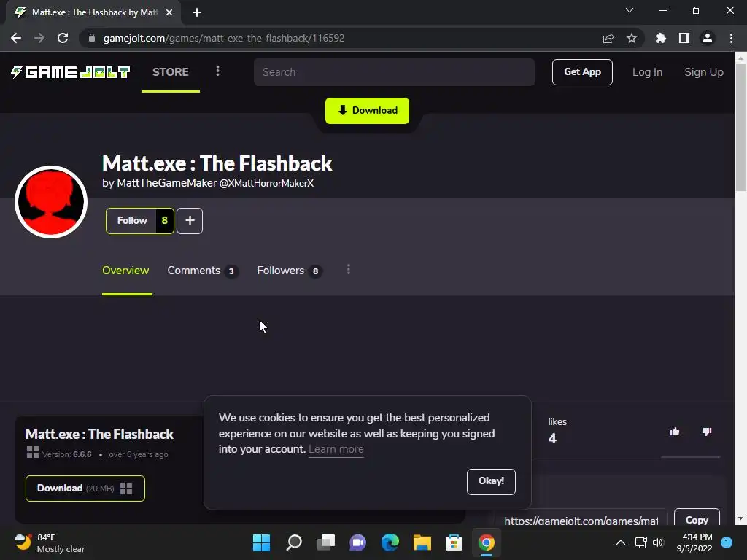Click the site Search field
This screenshot has height=560, width=747.
[x=394, y=72]
